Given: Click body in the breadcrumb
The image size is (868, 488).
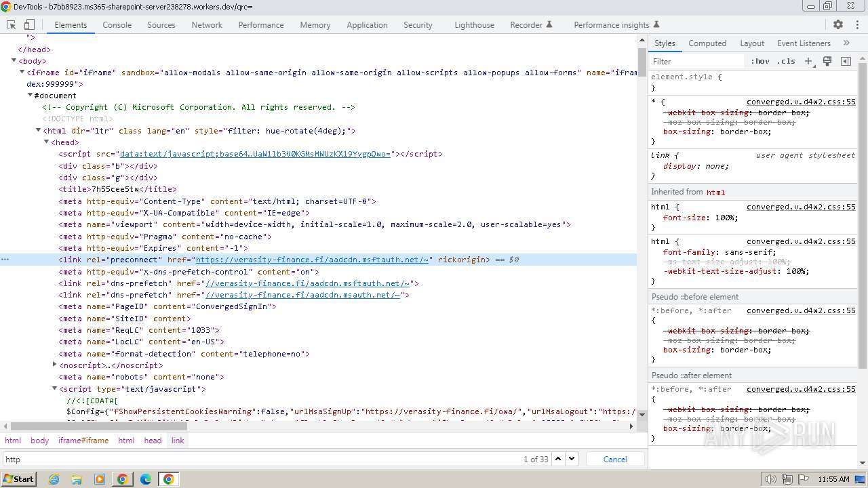Looking at the screenshot, I should [x=40, y=440].
